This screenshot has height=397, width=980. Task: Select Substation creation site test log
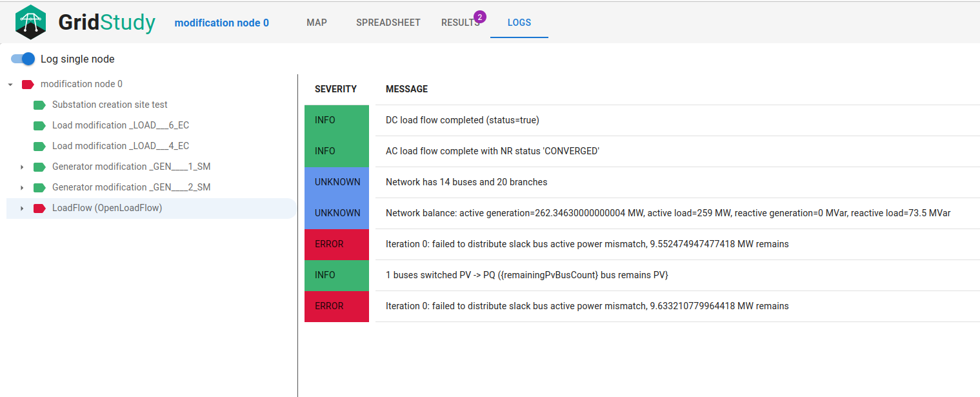[x=110, y=105]
